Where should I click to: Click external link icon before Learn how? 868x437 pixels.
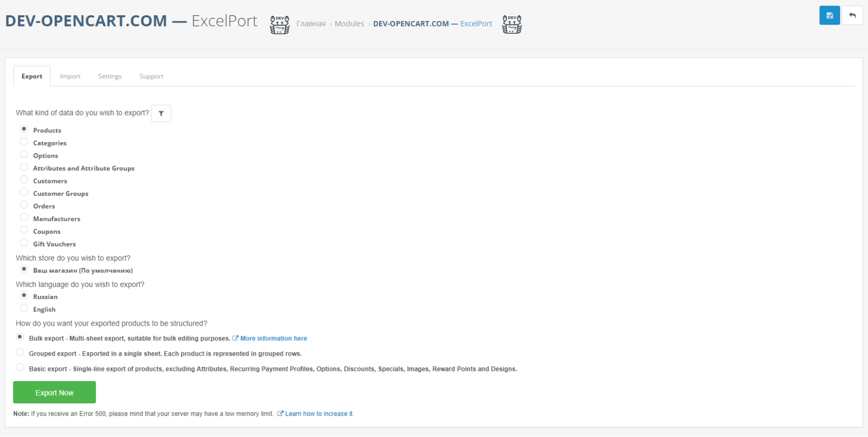click(x=280, y=414)
